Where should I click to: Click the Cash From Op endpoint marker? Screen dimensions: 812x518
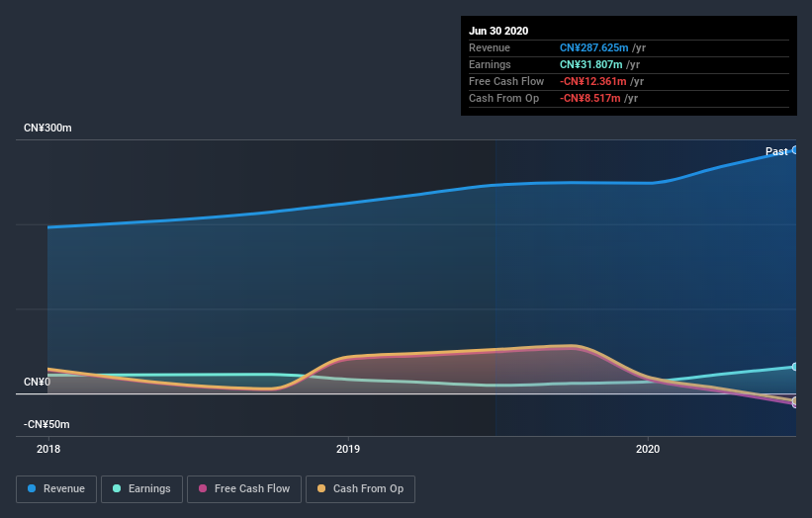click(795, 400)
